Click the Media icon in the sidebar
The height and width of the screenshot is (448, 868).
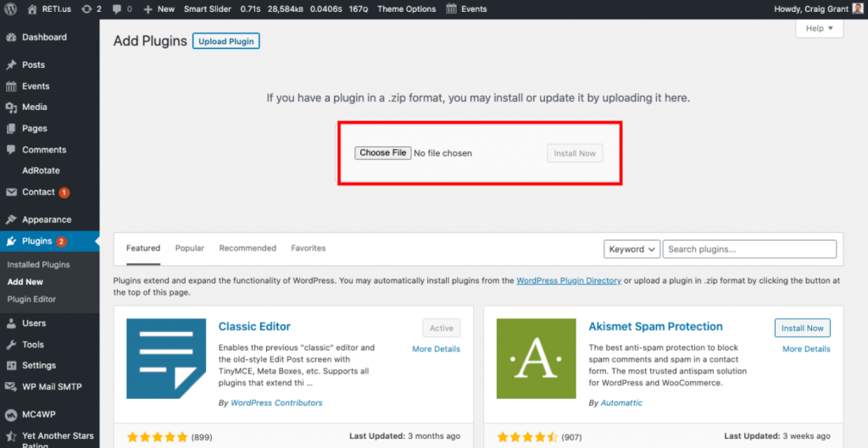click(x=11, y=108)
